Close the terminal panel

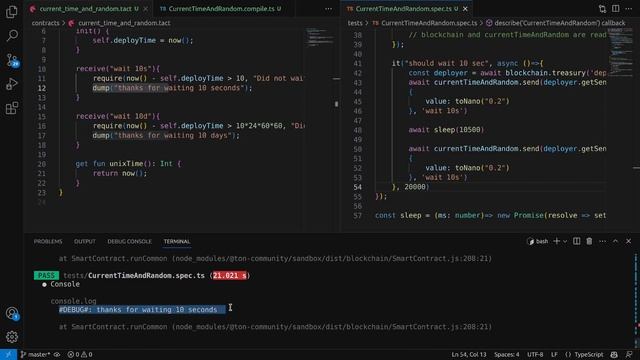[629, 242]
